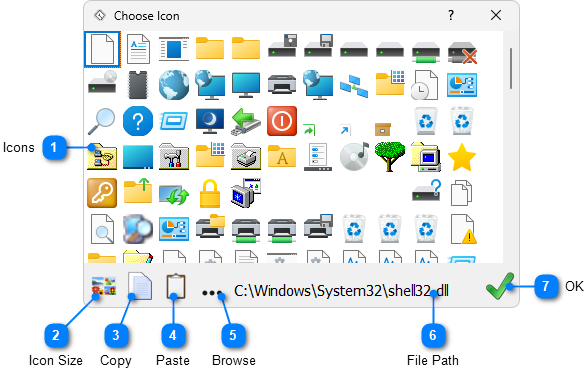Choose the CD drive icon with disc
587x369 pixels.
click(x=102, y=82)
